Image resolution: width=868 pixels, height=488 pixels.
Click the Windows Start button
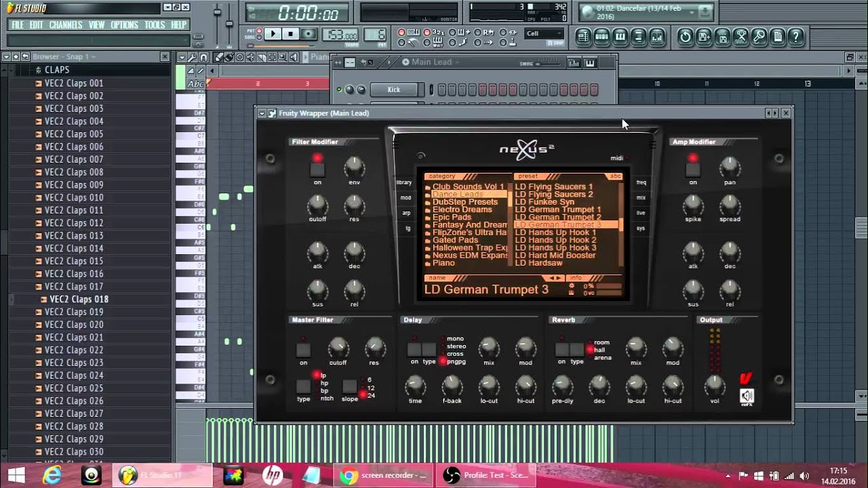pyautogui.click(x=16, y=476)
